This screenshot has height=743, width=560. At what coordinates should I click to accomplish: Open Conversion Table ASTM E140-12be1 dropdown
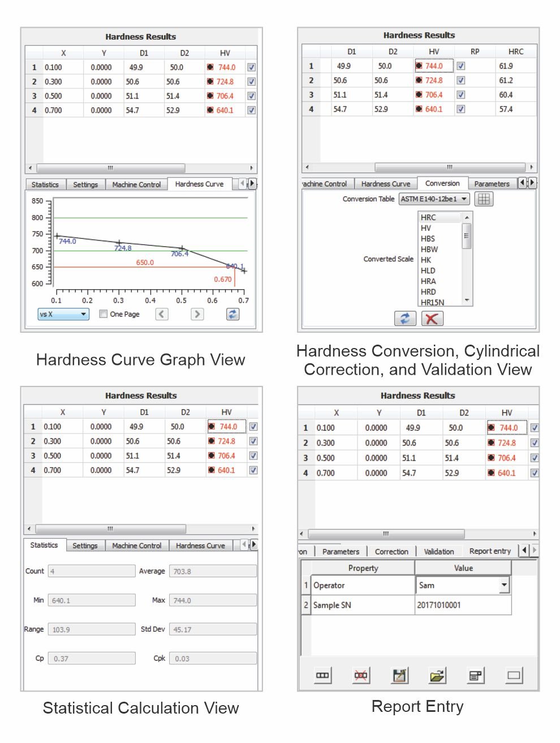tap(434, 199)
